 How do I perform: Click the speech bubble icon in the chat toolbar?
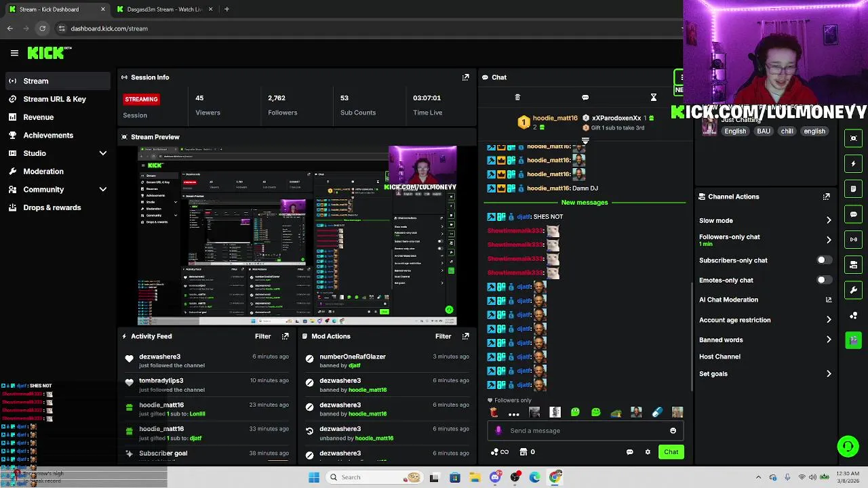click(x=585, y=98)
